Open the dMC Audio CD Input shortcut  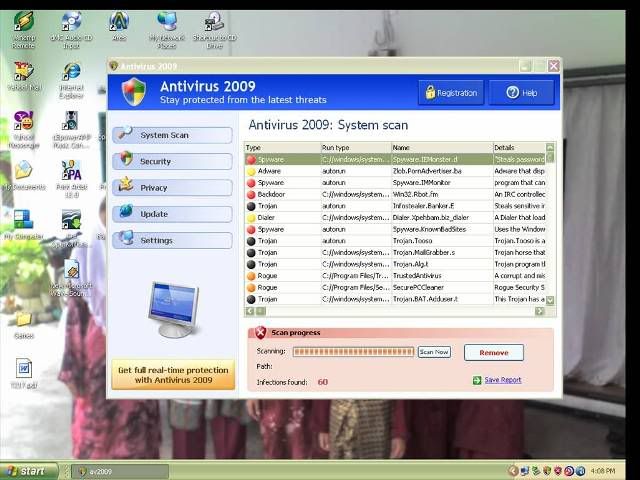click(71, 31)
